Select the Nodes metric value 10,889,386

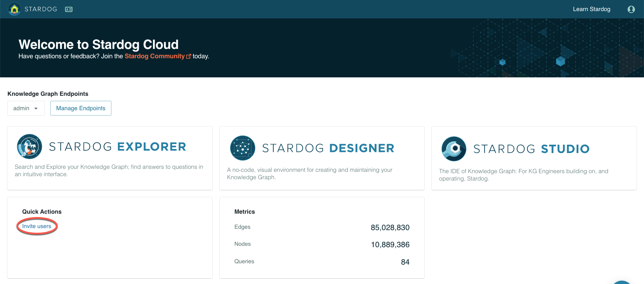point(390,245)
